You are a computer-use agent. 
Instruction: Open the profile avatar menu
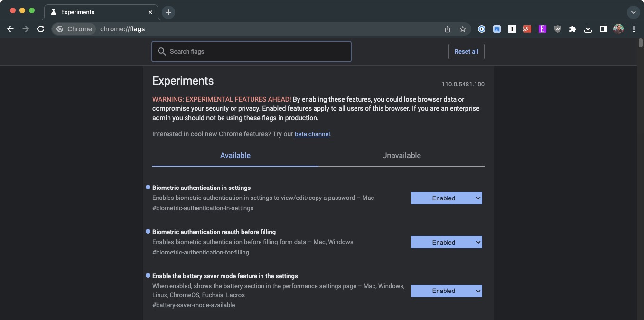click(x=618, y=29)
